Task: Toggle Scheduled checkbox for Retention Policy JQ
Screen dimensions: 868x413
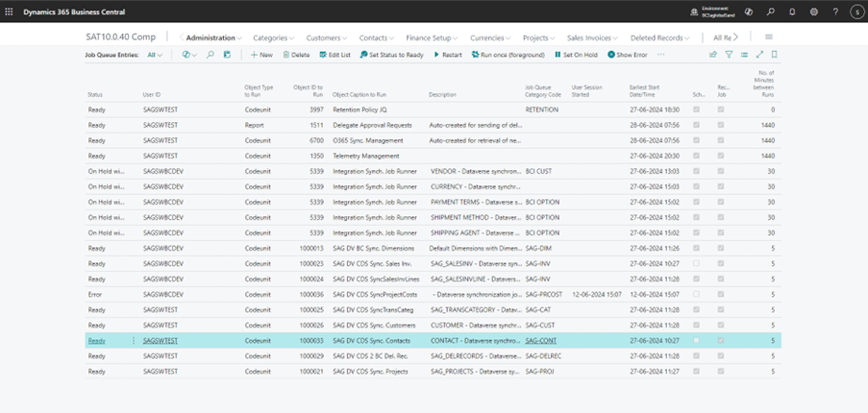Action: tap(696, 109)
